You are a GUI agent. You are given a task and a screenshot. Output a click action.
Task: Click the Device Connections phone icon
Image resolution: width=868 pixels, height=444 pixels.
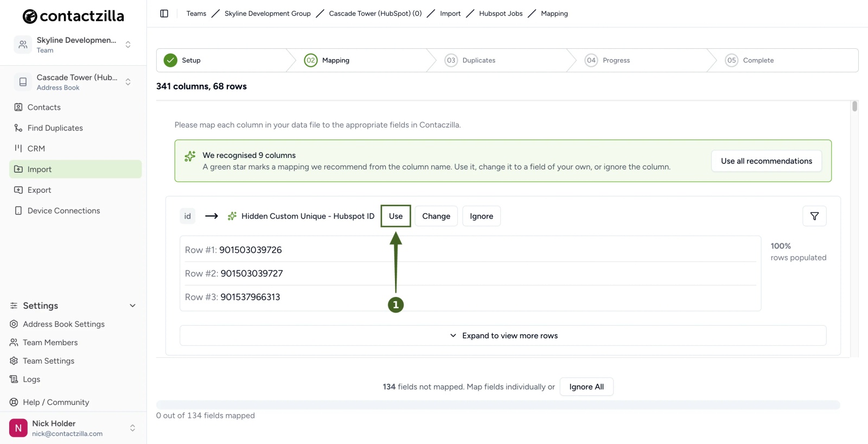pos(18,211)
